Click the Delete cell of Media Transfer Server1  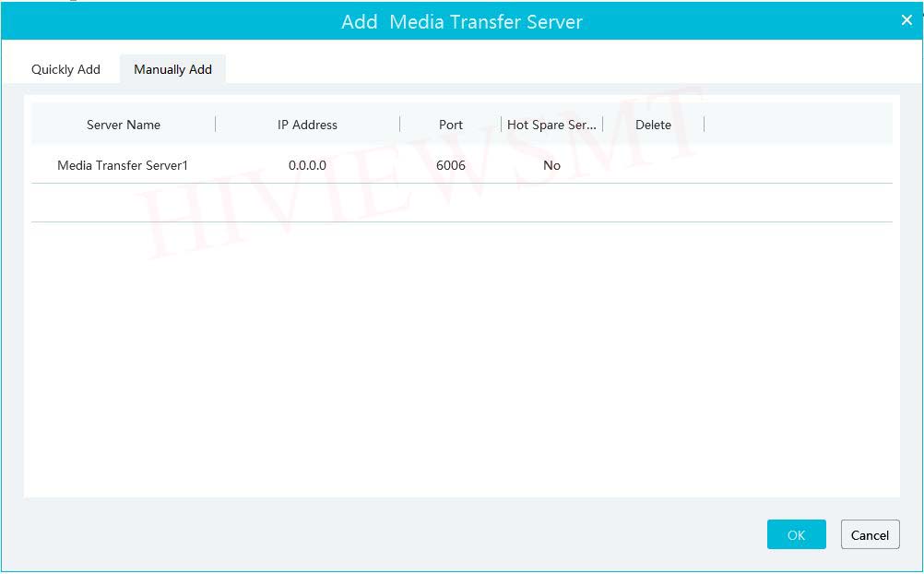pyautogui.click(x=653, y=166)
